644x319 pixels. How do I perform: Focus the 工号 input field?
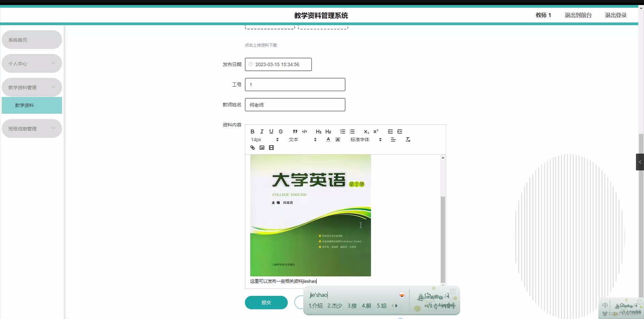[295, 85]
